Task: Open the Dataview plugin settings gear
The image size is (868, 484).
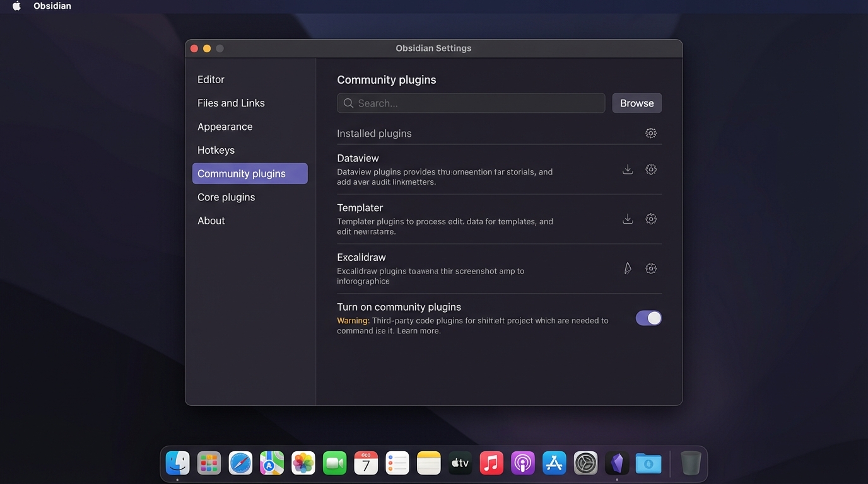Action: pos(650,169)
